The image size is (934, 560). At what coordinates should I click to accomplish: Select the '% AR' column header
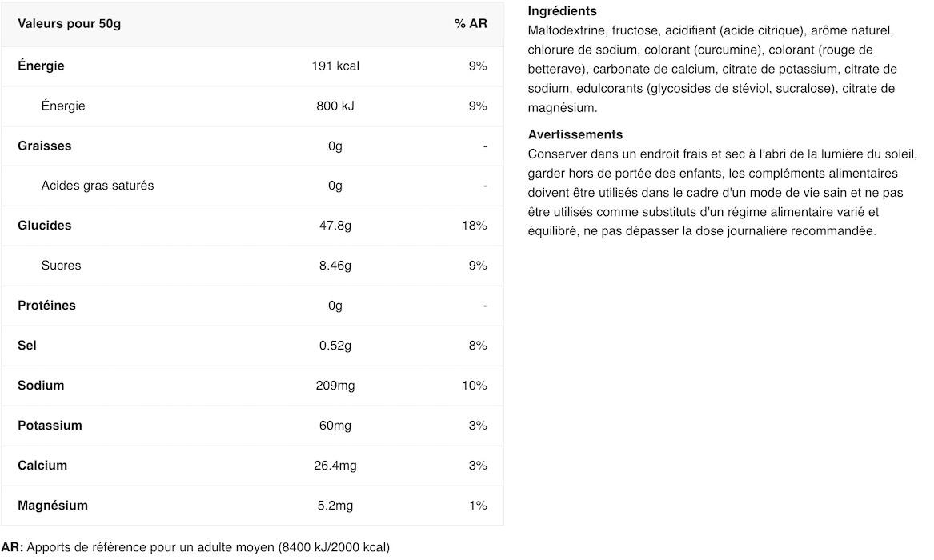(x=471, y=24)
